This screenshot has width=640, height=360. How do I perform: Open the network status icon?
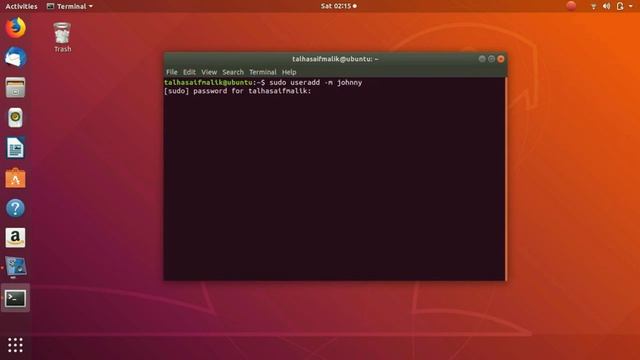click(x=593, y=6)
